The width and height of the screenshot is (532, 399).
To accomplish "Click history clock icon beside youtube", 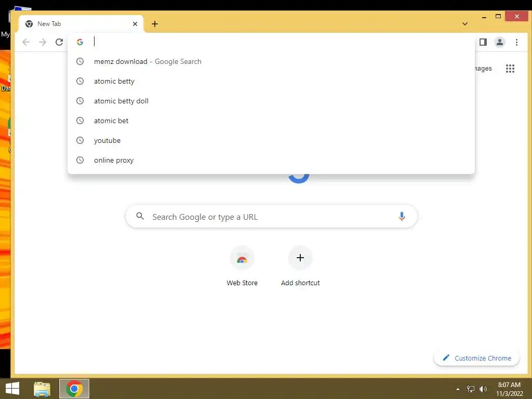I will tap(80, 140).
